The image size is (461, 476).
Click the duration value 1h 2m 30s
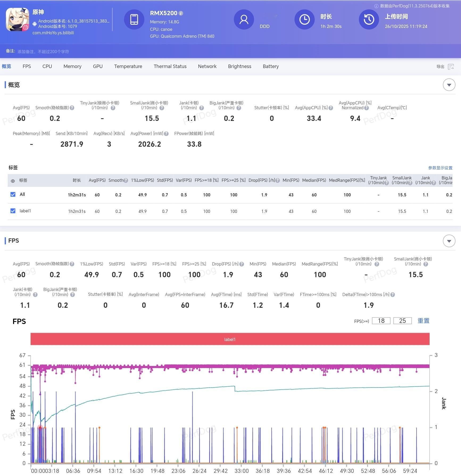(x=331, y=26)
